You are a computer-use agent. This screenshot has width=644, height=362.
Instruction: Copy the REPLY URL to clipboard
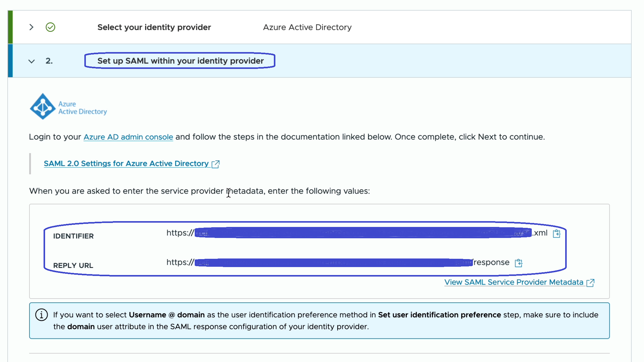coord(519,263)
